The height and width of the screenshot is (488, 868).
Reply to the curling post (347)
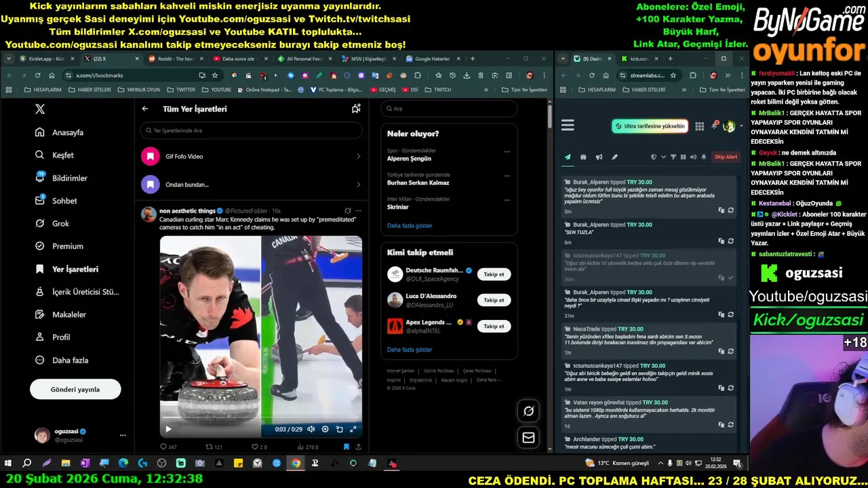coord(167,447)
